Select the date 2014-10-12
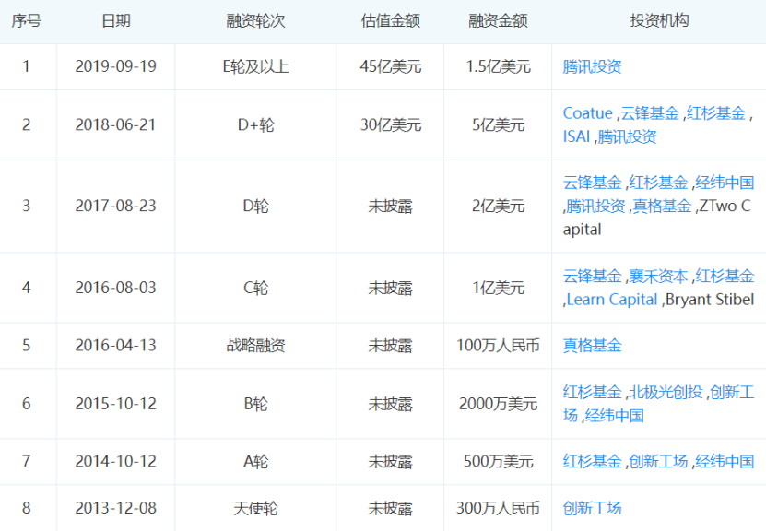 click(116, 462)
